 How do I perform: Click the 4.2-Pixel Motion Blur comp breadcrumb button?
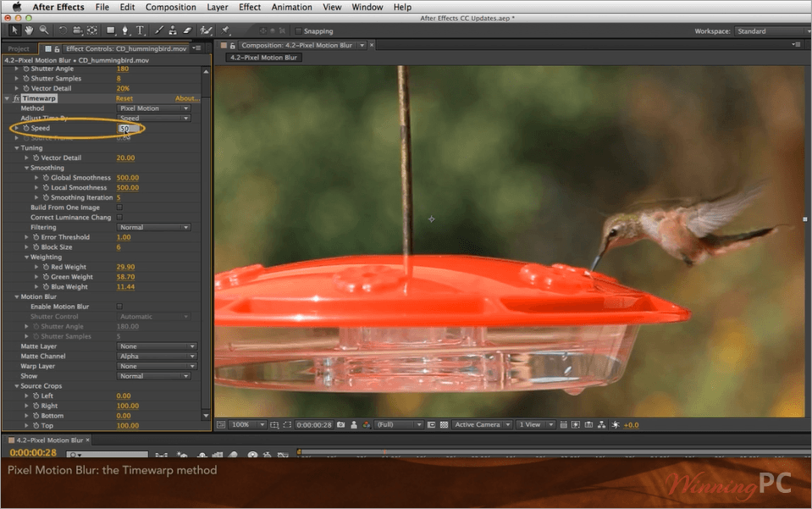263,58
